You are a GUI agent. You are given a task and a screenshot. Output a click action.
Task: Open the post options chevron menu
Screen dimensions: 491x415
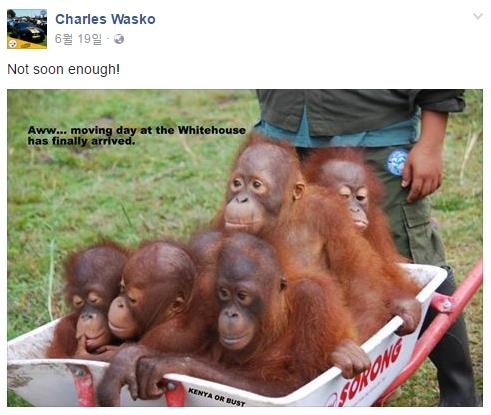coord(478,16)
